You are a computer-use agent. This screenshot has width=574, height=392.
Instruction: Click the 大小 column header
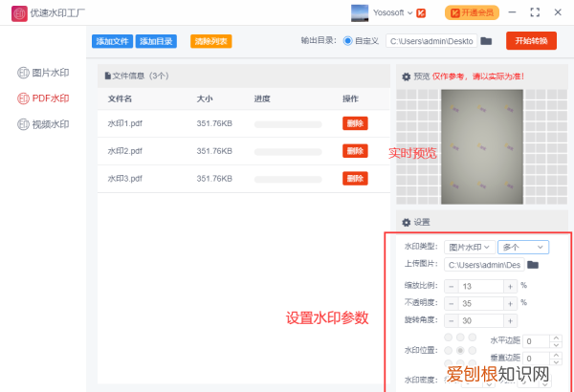pyautogui.click(x=205, y=98)
